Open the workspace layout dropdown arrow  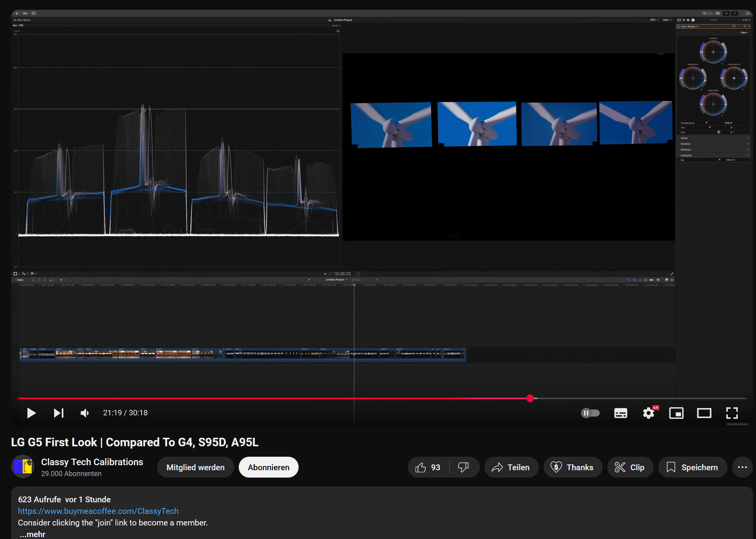pos(710,14)
